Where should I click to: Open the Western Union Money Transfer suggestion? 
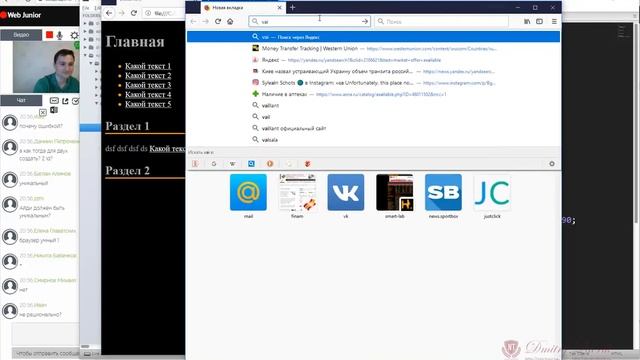coord(373,48)
